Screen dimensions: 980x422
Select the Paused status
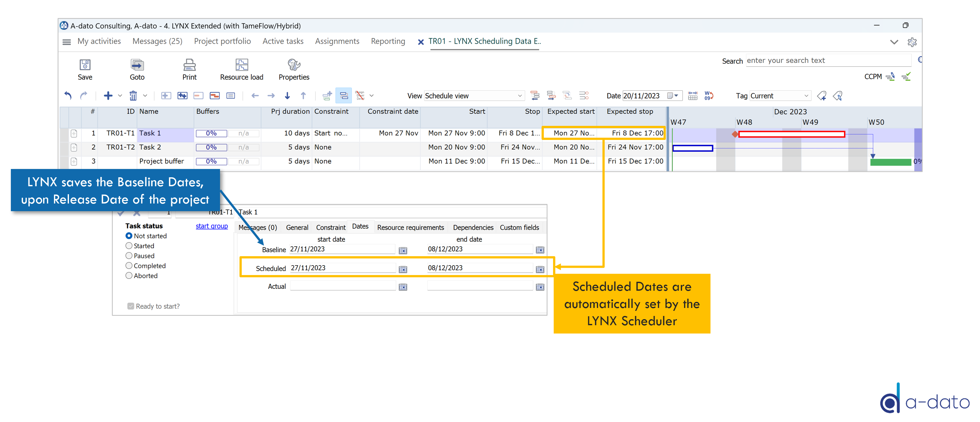129,256
